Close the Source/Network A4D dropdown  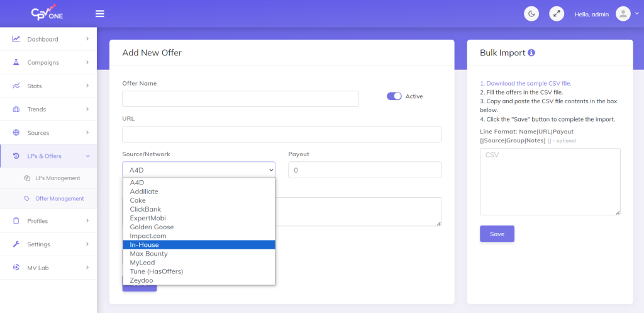pos(199,169)
